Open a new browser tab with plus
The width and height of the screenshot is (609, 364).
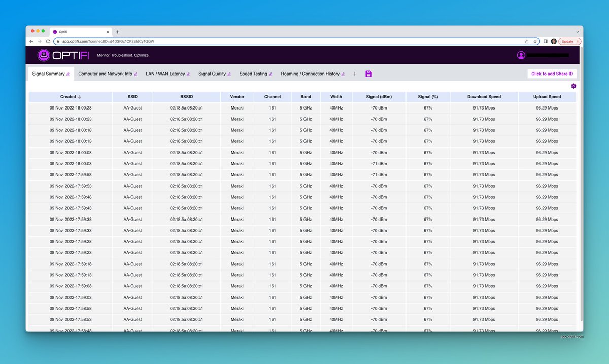[x=118, y=32]
